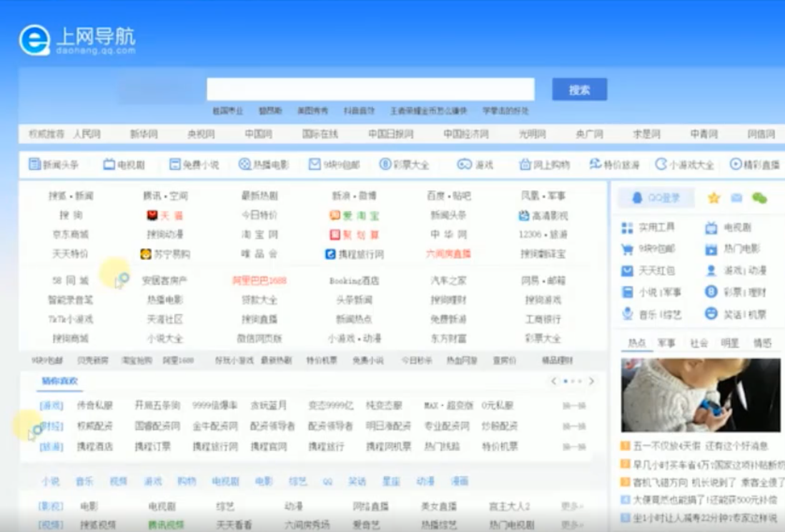
Task: Go to previous page with left arrow
Action: click(553, 381)
